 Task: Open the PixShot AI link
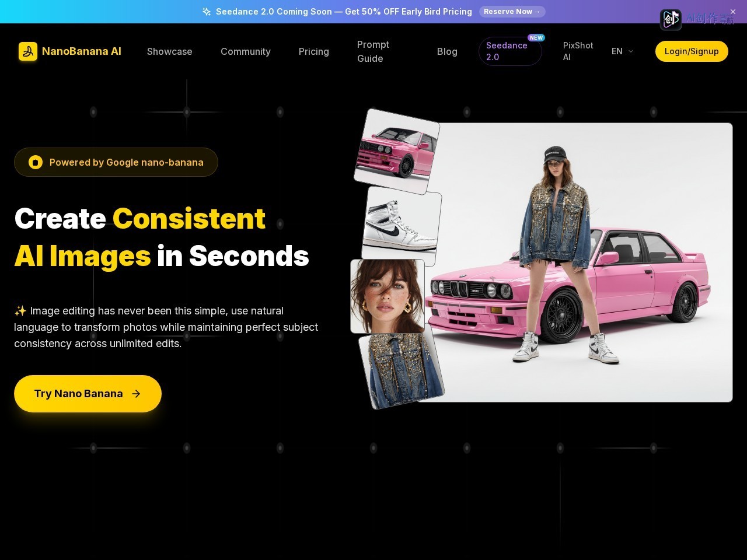[578, 51]
